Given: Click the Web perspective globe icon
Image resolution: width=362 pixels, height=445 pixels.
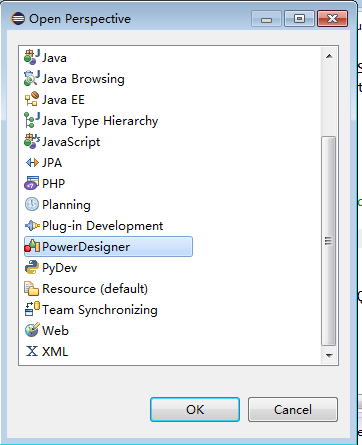Looking at the screenshot, I should [32, 330].
